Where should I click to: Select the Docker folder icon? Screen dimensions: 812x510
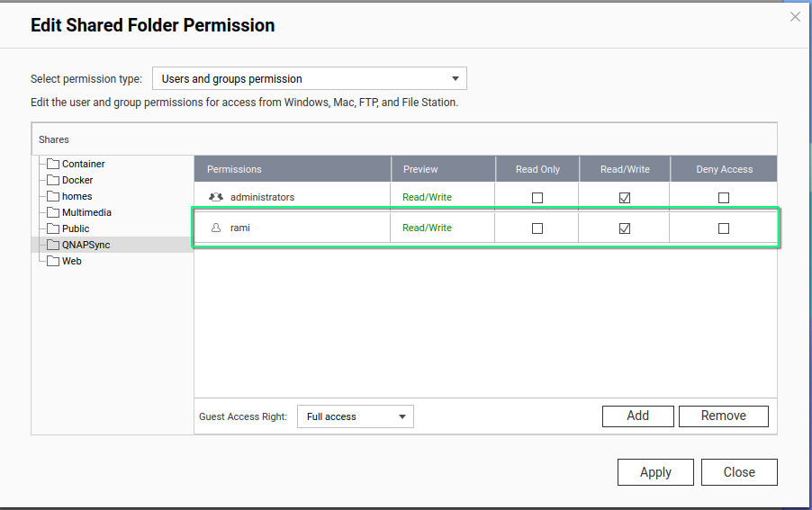[x=53, y=180]
